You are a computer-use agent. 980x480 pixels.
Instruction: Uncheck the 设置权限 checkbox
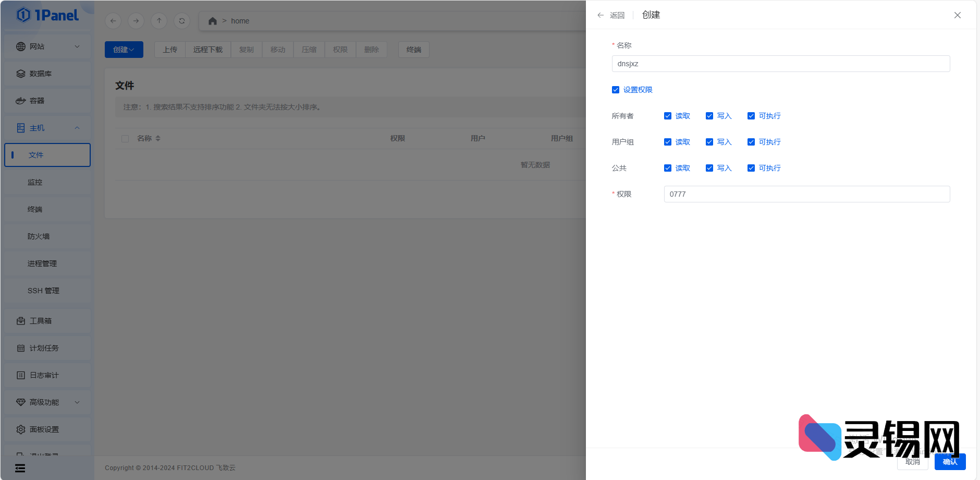(x=616, y=90)
